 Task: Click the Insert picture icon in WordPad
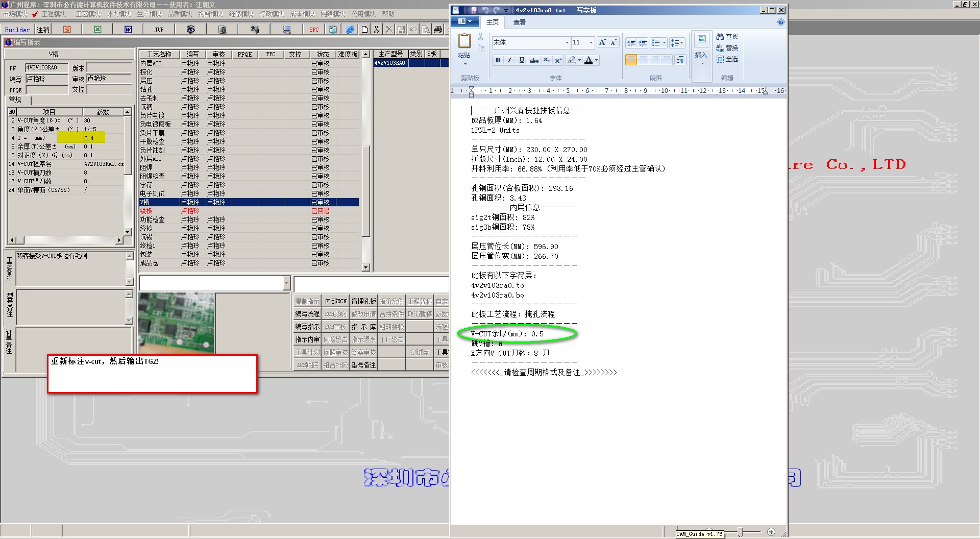[702, 40]
